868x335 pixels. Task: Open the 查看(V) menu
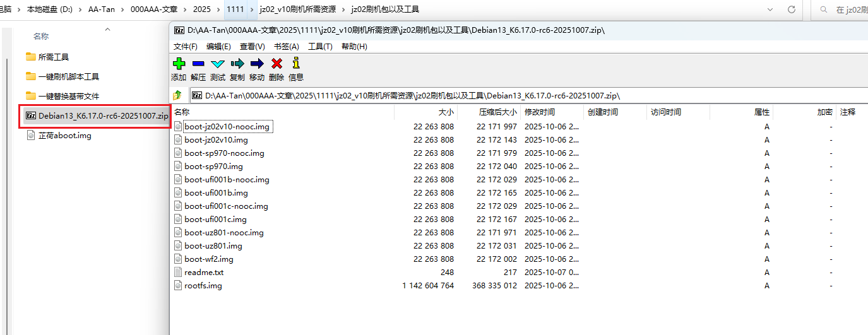tap(253, 47)
